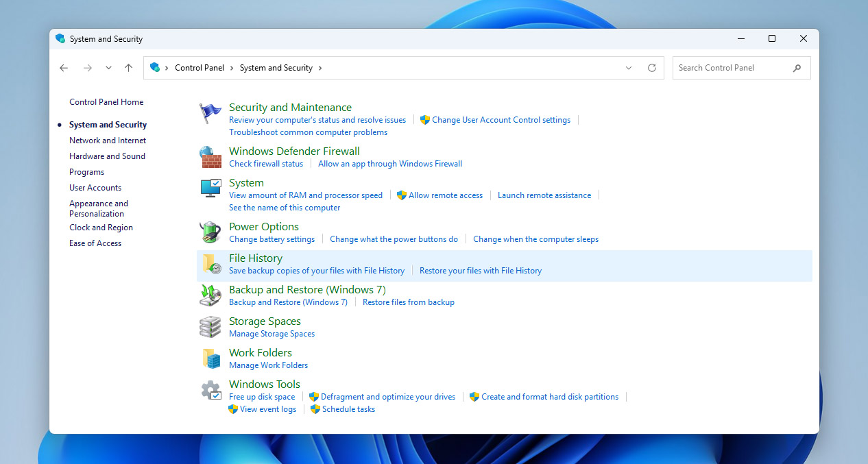Image resolution: width=868 pixels, height=464 pixels.
Task: Click the File History folder icon
Action: (x=211, y=264)
